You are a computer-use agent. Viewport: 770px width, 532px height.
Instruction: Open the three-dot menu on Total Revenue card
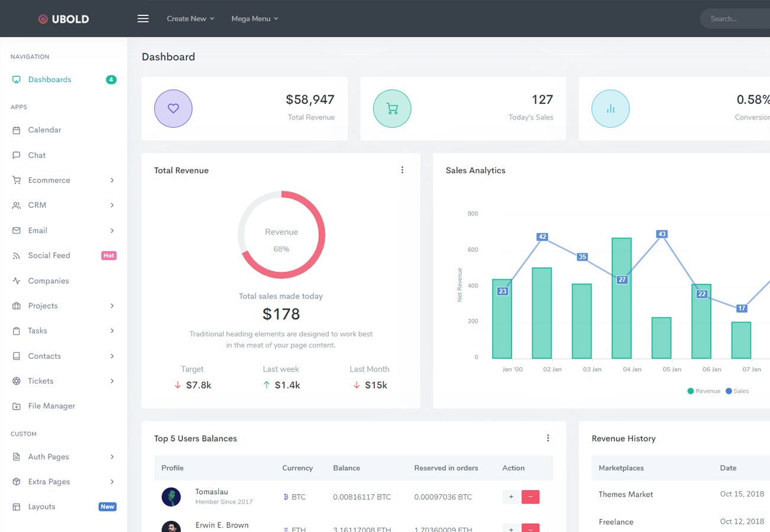coord(402,170)
